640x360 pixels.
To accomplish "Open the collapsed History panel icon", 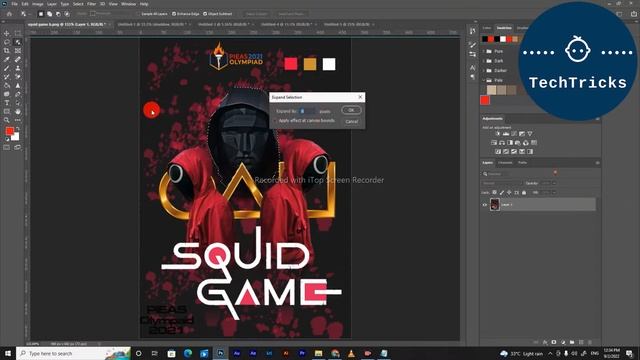I will 472,31.
